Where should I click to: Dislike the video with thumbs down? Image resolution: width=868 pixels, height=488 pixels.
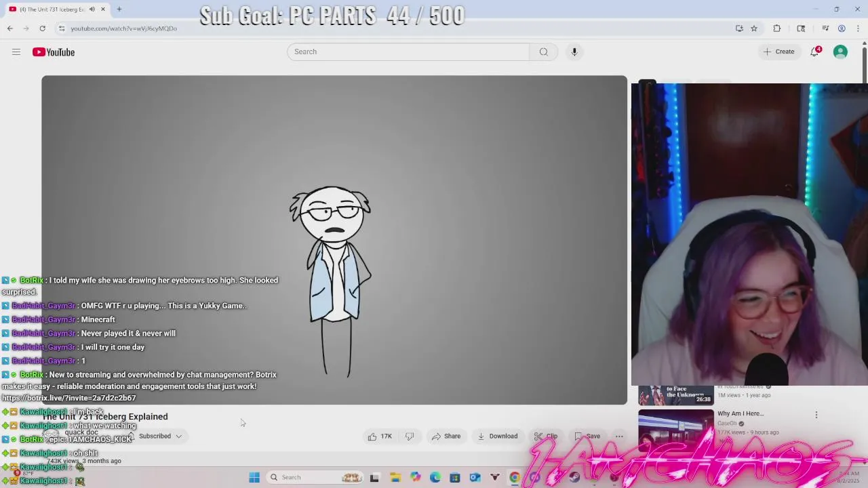click(410, 436)
